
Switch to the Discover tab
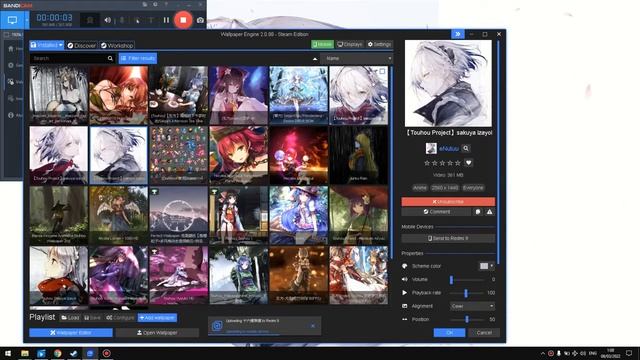81,45
